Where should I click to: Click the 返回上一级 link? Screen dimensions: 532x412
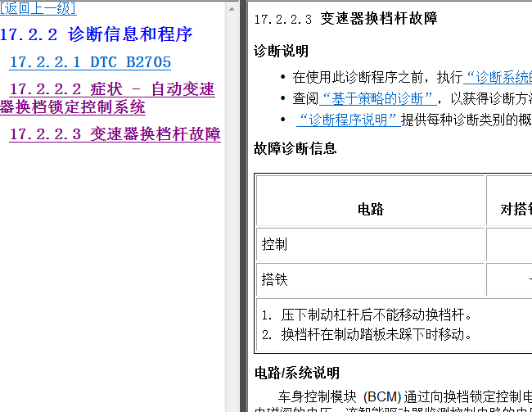click(x=38, y=8)
